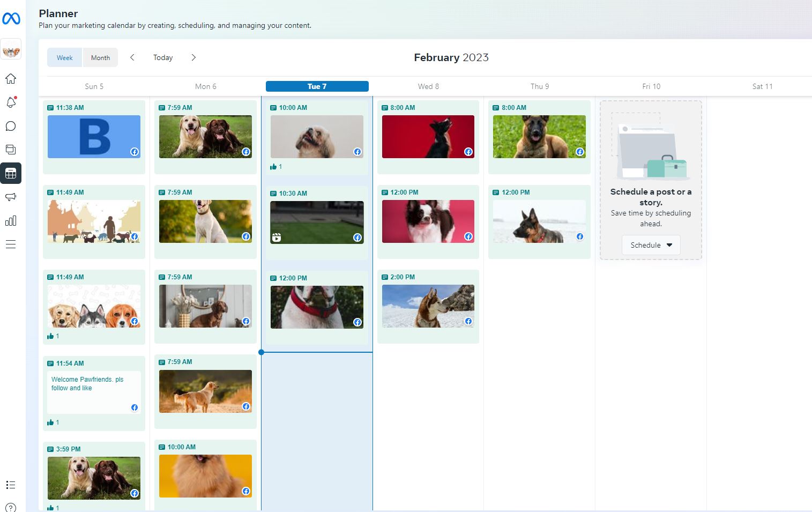Open Wednesday 2:00 PM husky in snow post
The height and width of the screenshot is (512, 812).
428,306
